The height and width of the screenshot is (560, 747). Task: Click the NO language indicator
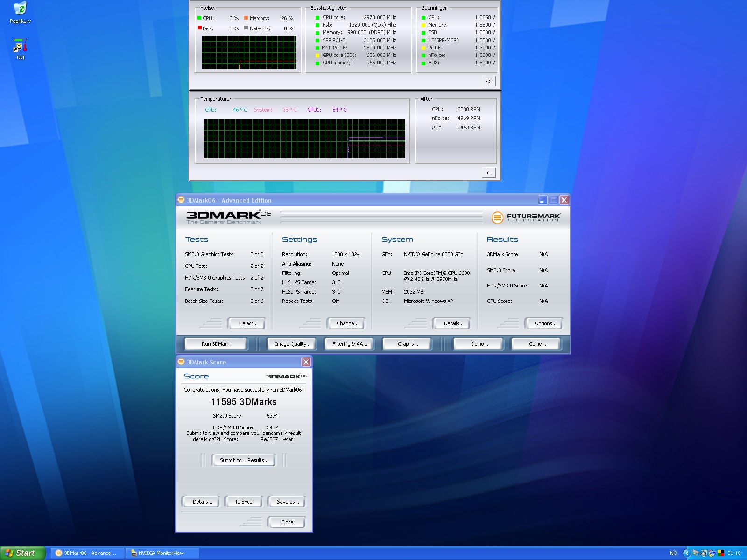(x=673, y=553)
